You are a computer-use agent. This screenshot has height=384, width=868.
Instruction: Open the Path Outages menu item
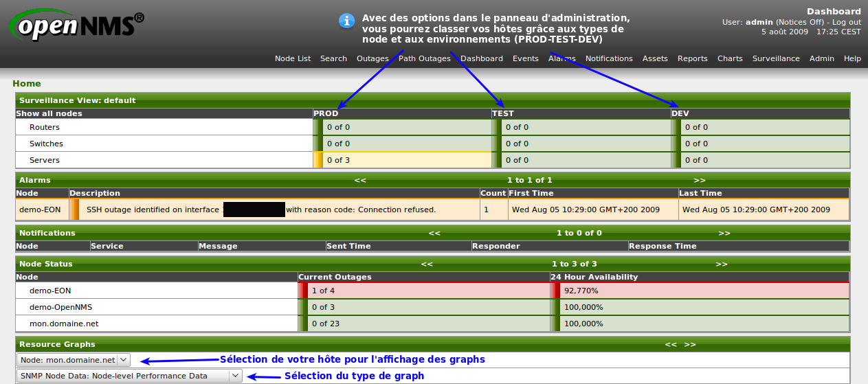[425, 58]
